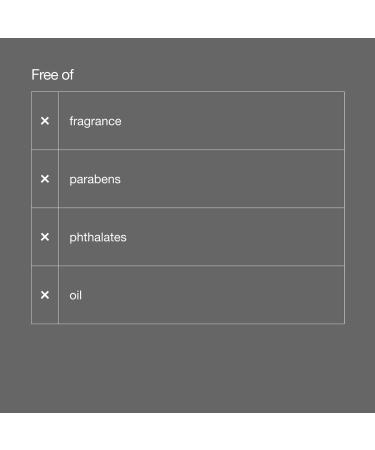
Task: Click the word "Free" in the heading
Action: coord(45,75)
